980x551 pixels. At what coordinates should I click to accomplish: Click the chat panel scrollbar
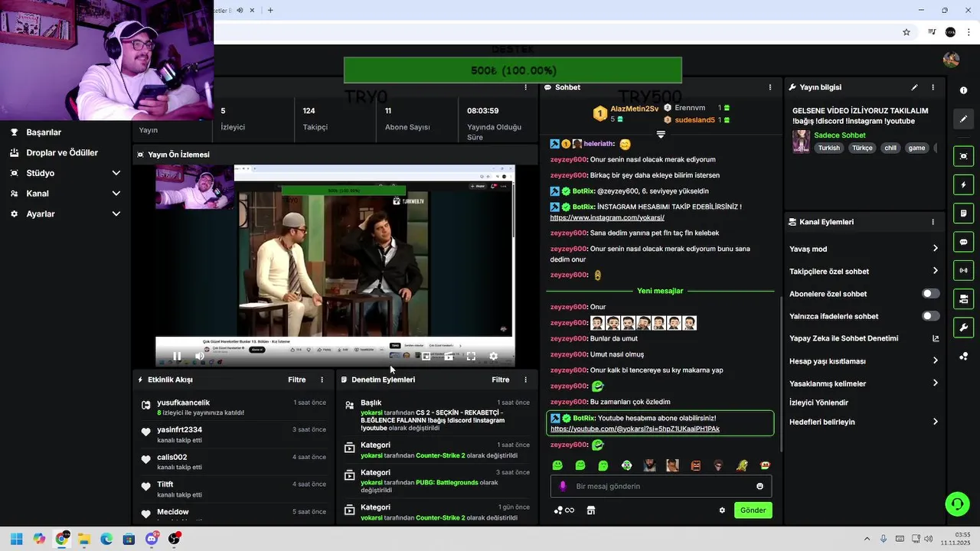tap(781, 373)
